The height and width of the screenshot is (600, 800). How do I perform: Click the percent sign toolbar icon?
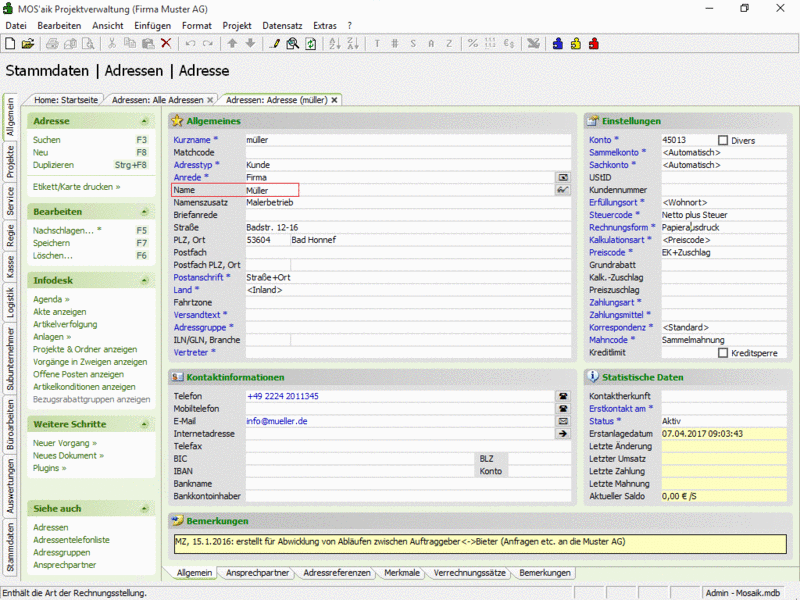473,44
